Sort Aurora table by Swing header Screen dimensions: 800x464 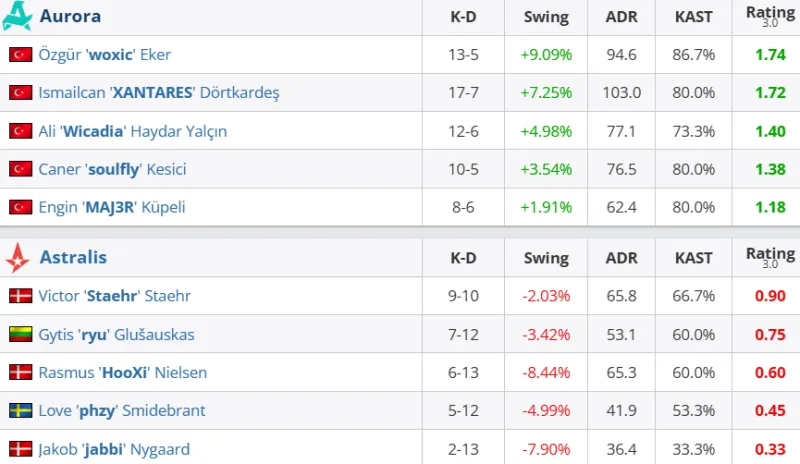tap(546, 17)
